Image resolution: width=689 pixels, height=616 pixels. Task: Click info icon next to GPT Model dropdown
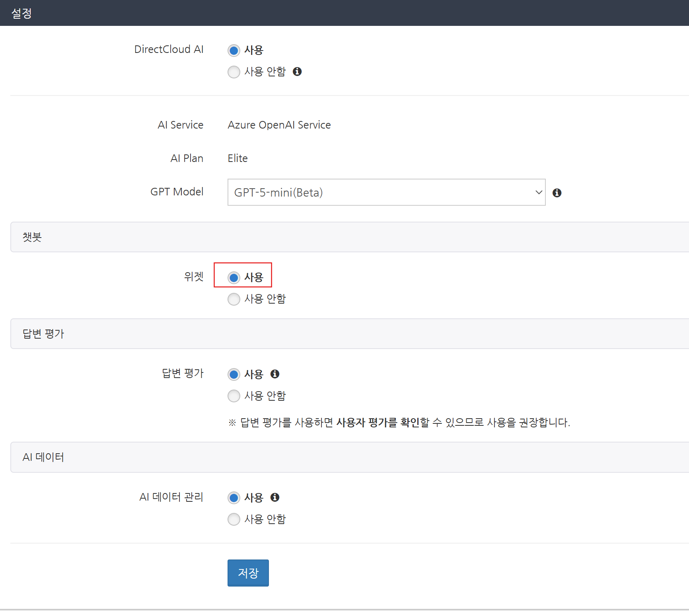coord(557,193)
